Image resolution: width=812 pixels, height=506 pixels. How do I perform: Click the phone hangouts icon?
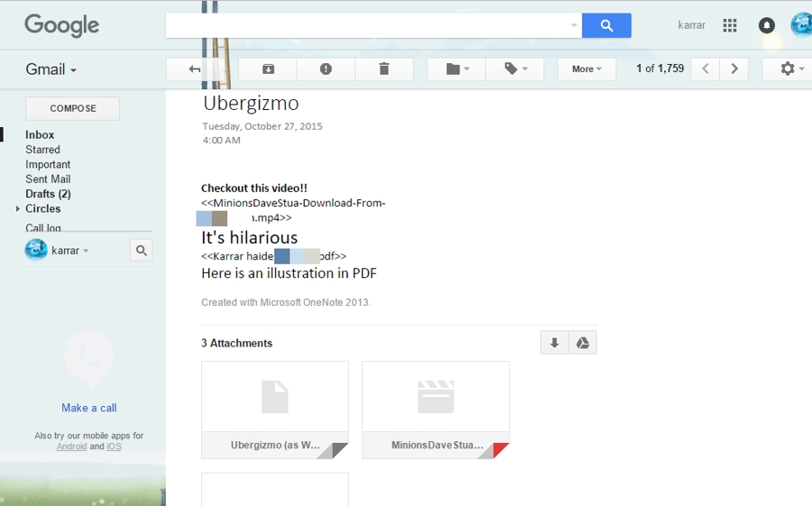coord(88,358)
